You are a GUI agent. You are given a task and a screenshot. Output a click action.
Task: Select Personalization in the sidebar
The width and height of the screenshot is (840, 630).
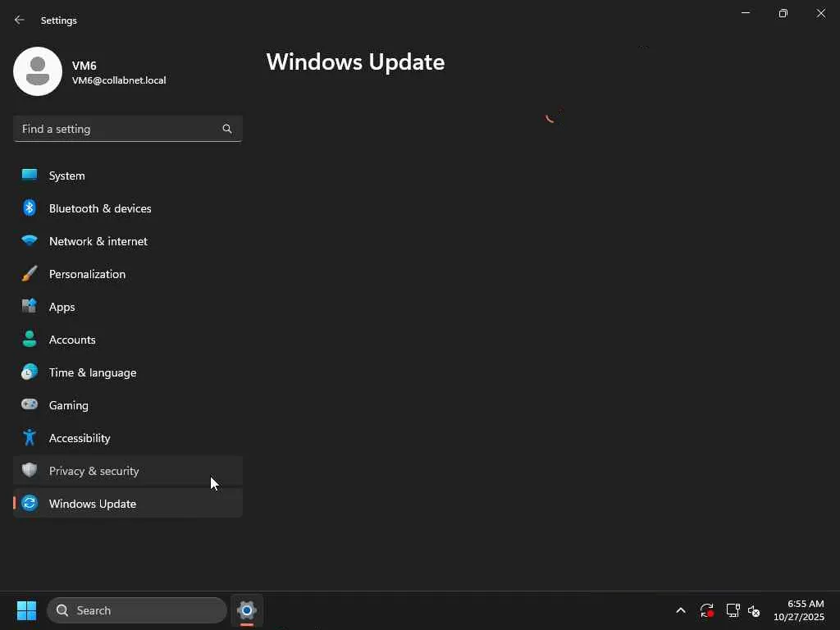128,274
